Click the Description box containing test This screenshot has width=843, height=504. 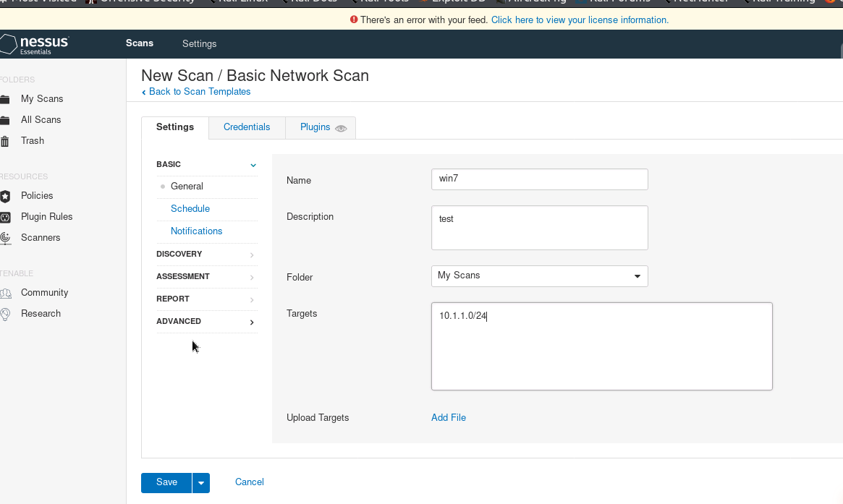point(539,228)
